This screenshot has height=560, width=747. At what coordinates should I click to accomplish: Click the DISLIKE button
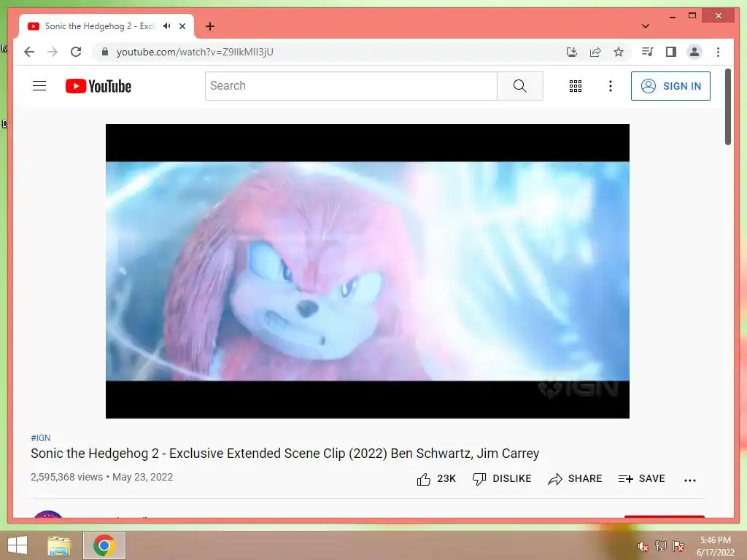pos(502,478)
